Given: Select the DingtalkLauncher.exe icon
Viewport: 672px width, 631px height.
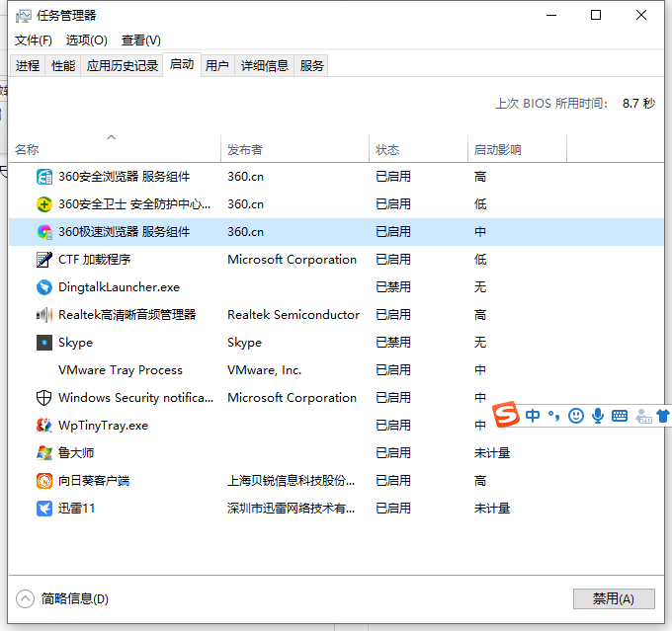Looking at the screenshot, I should tap(44, 287).
